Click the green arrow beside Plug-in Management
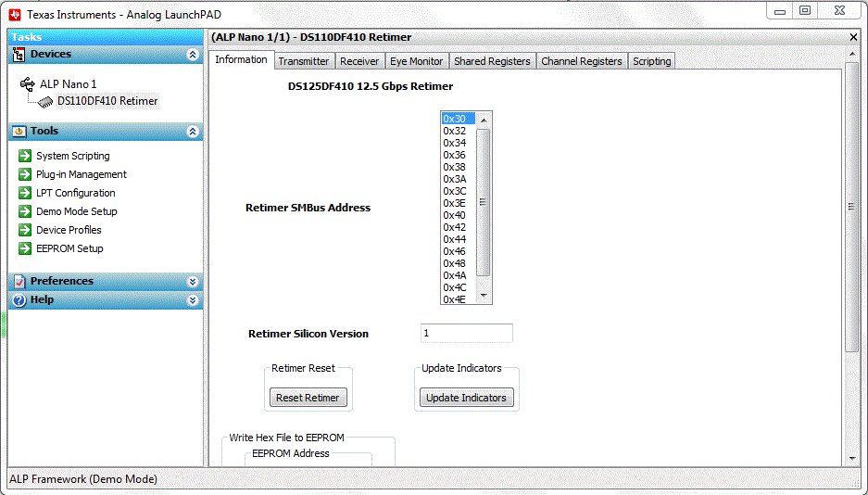This screenshot has width=868, height=495. [x=25, y=174]
